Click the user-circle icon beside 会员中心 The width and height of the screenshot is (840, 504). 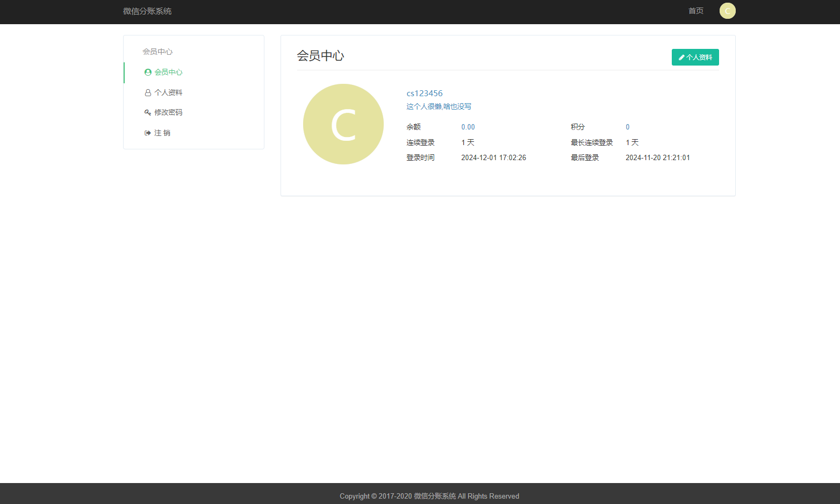(x=148, y=72)
